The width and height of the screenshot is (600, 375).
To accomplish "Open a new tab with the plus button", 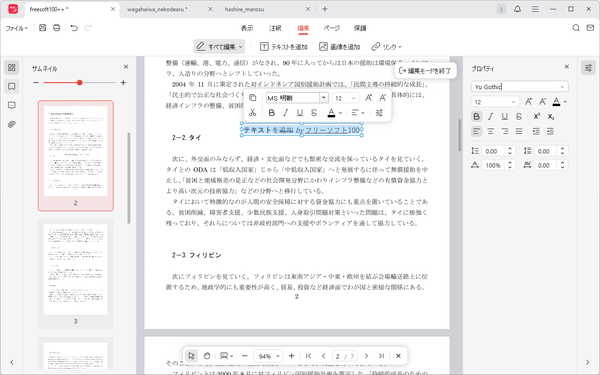I will point(324,9).
